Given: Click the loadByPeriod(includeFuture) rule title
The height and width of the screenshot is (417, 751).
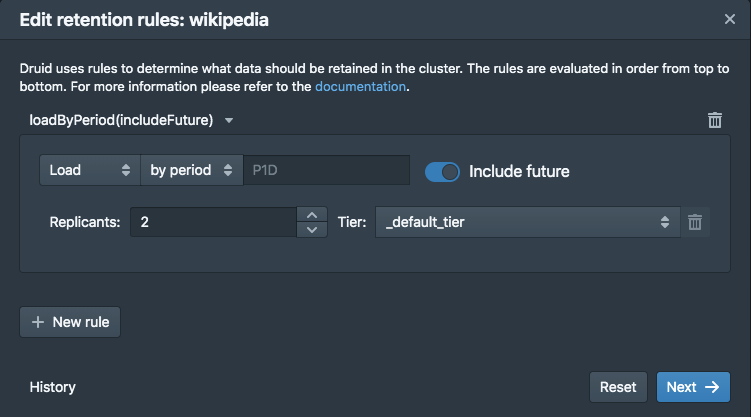Looking at the screenshot, I should pyautogui.click(x=121, y=121).
